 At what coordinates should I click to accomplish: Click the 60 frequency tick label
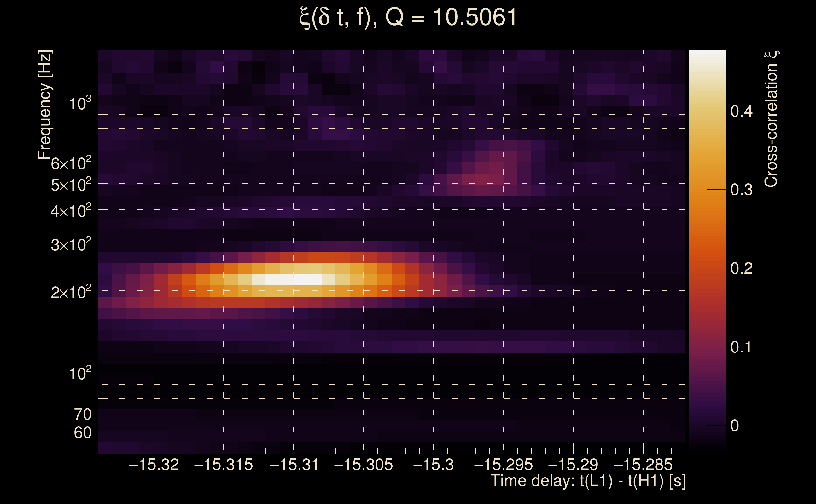pos(82,433)
